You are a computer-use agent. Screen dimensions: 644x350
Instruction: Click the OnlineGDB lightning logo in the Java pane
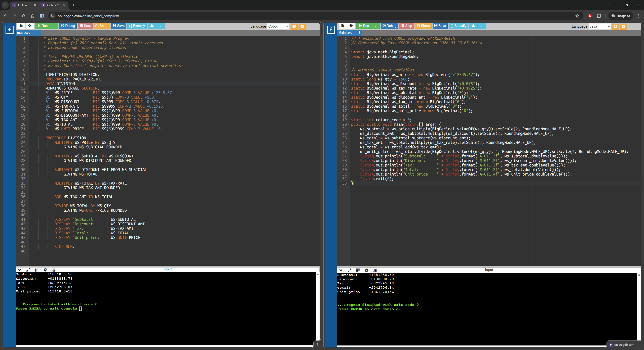tap(331, 30)
